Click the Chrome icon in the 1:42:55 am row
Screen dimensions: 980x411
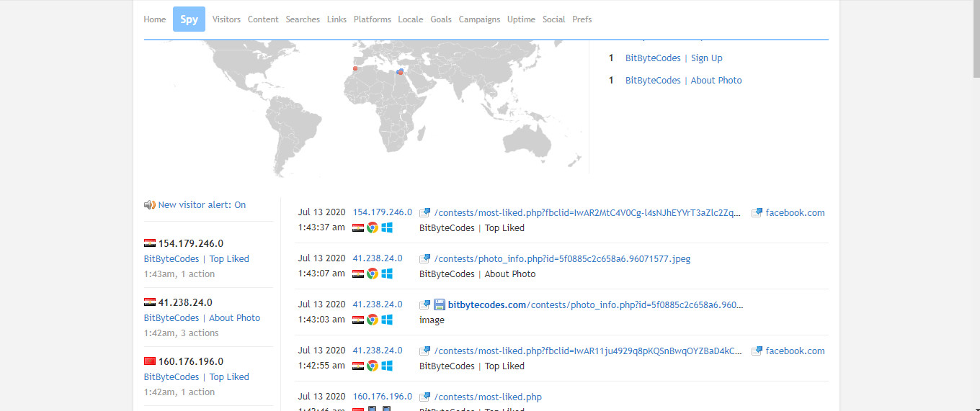coord(373,366)
